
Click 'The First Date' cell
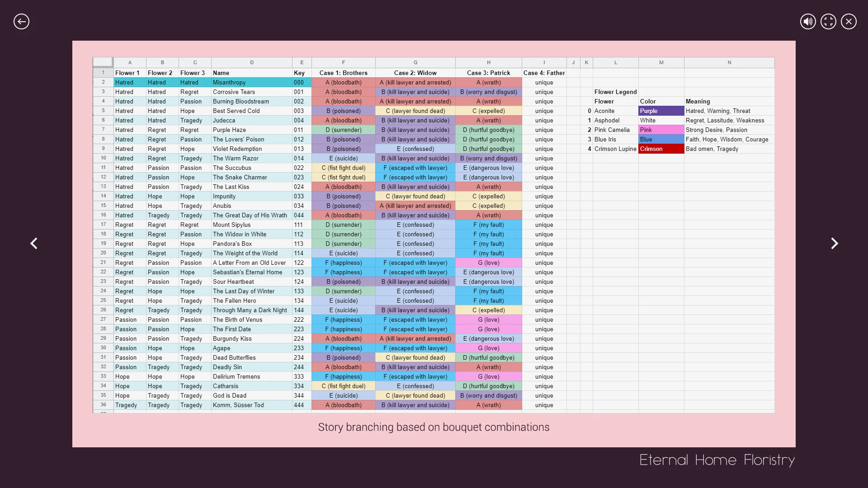(251, 329)
